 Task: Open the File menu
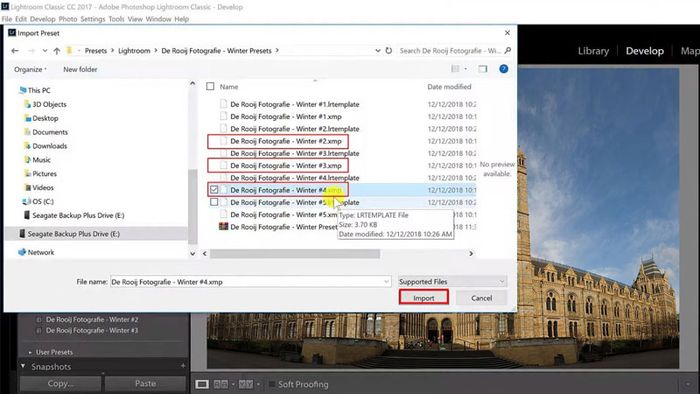pyautogui.click(x=7, y=19)
